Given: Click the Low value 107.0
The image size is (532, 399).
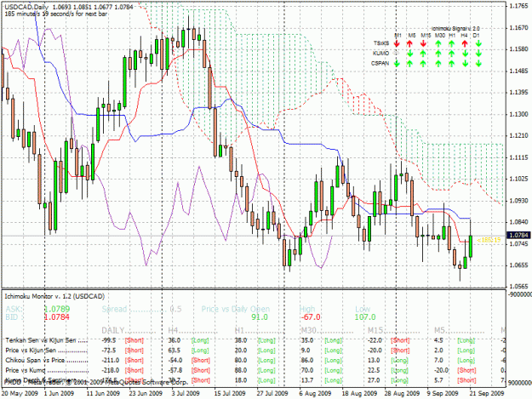Looking at the screenshot, I should click(x=365, y=317).
